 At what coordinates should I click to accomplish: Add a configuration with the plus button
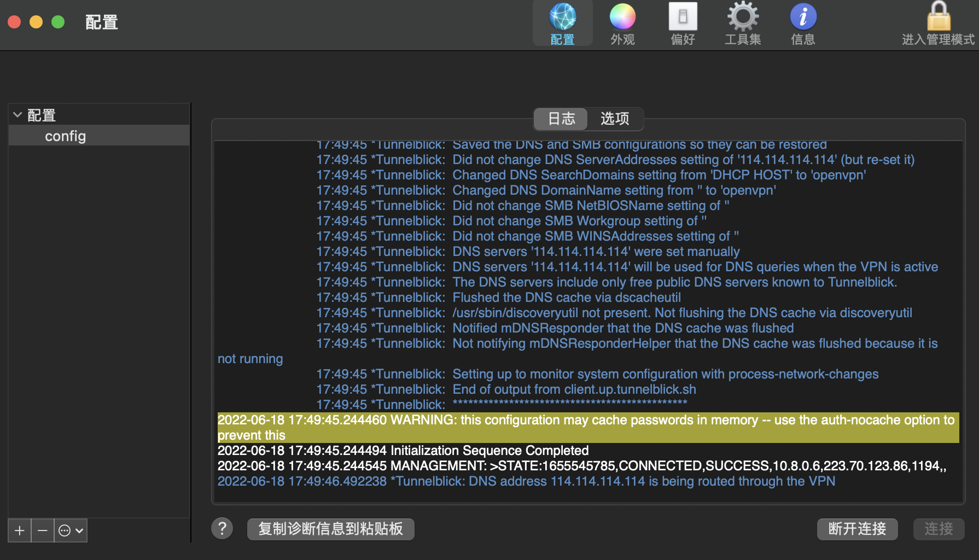point(20,530)
